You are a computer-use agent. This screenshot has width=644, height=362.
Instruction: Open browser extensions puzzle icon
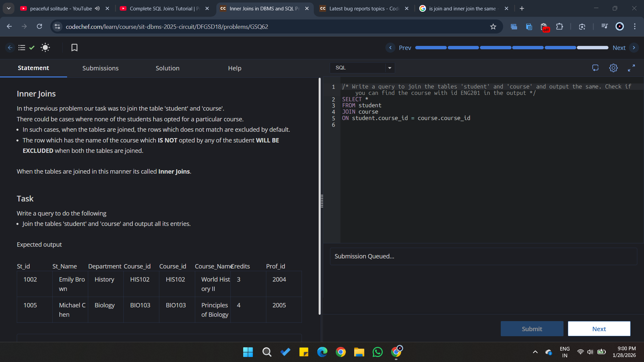(559, 26)
